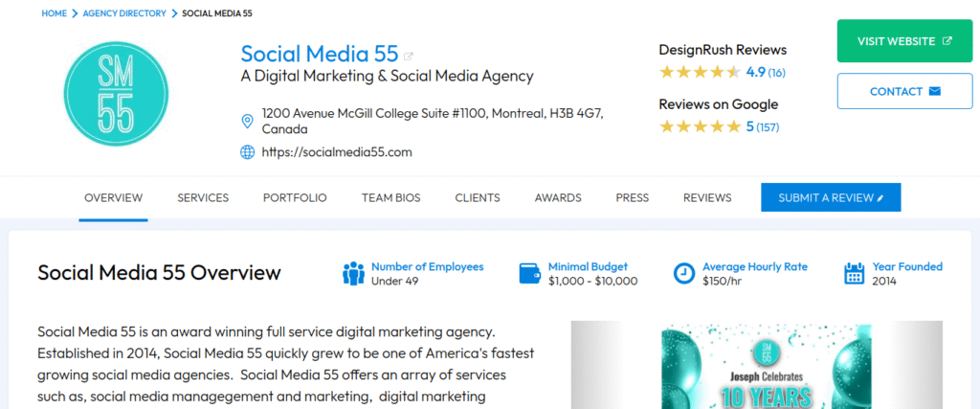Select the Awards tab
The height and width of the screenshot is (409, 980).
tap(558, 198)
